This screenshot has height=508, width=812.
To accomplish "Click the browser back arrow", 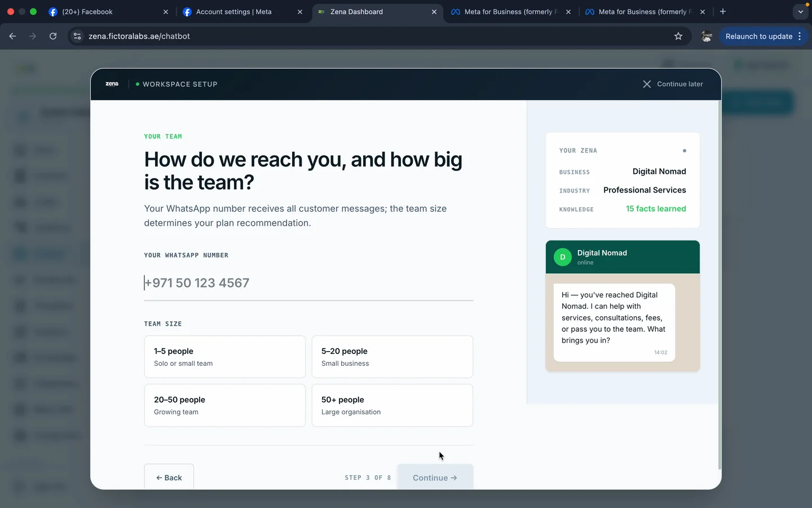I will click(12, 36).
